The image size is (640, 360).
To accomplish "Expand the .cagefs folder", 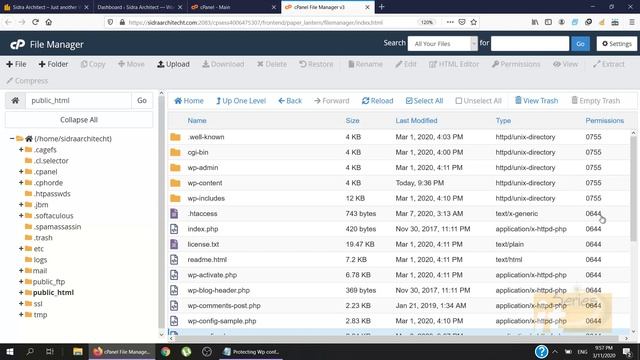I will (x=21, y=150).
